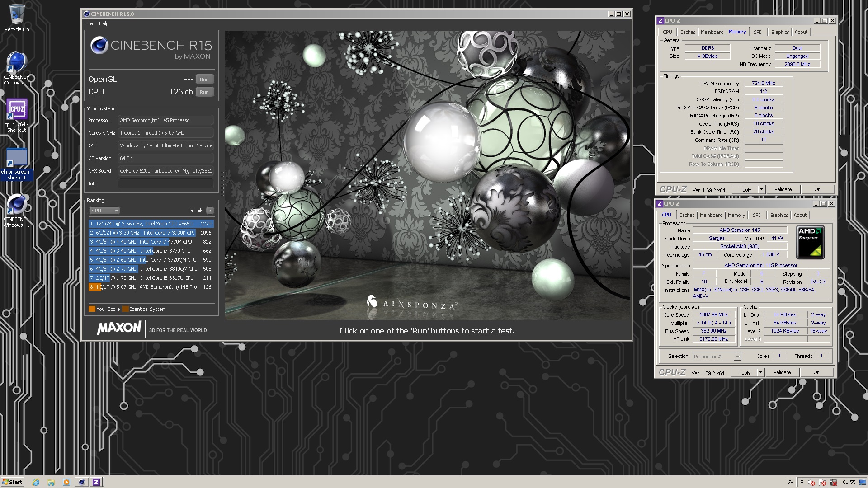Click the Z icon in lower CPU-Z title bar
This screenshot has height=488, width=868.
tap(660, 204)
